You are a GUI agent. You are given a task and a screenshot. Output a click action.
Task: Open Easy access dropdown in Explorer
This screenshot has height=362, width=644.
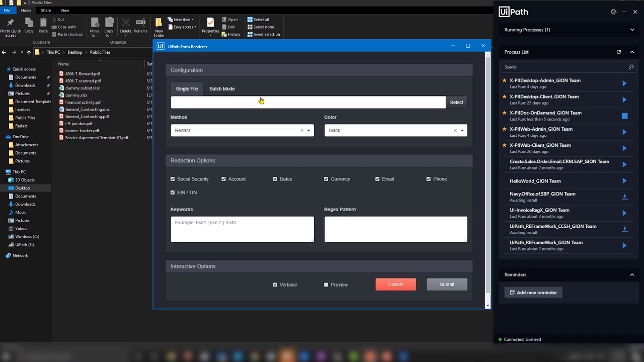pos(182,27)
